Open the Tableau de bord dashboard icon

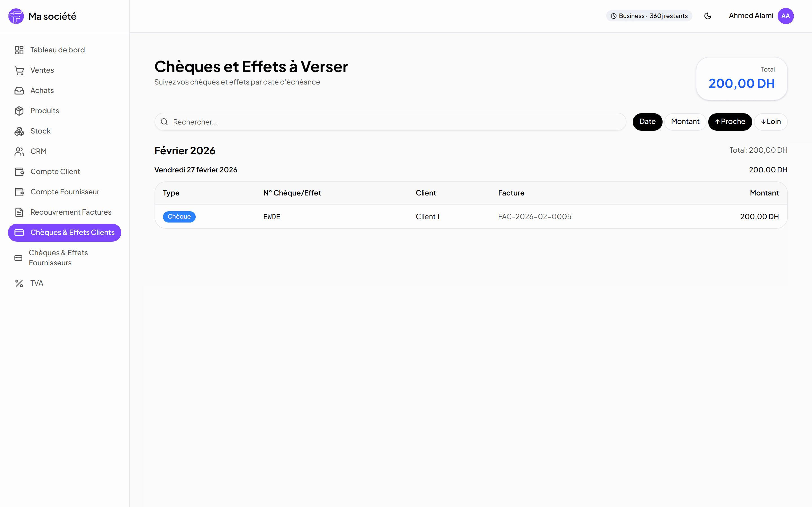19,50
